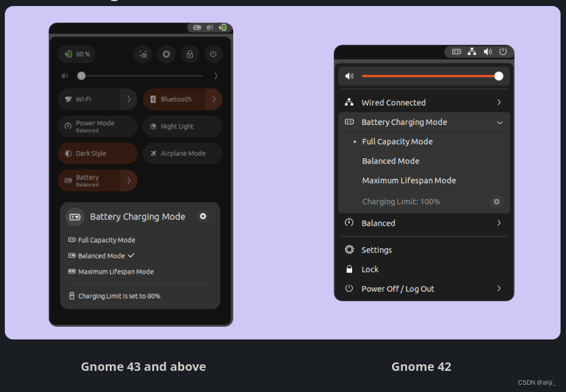Open Power Off / Log Out submenu
This screenshot has height=392, width=566.
(424, 289)
